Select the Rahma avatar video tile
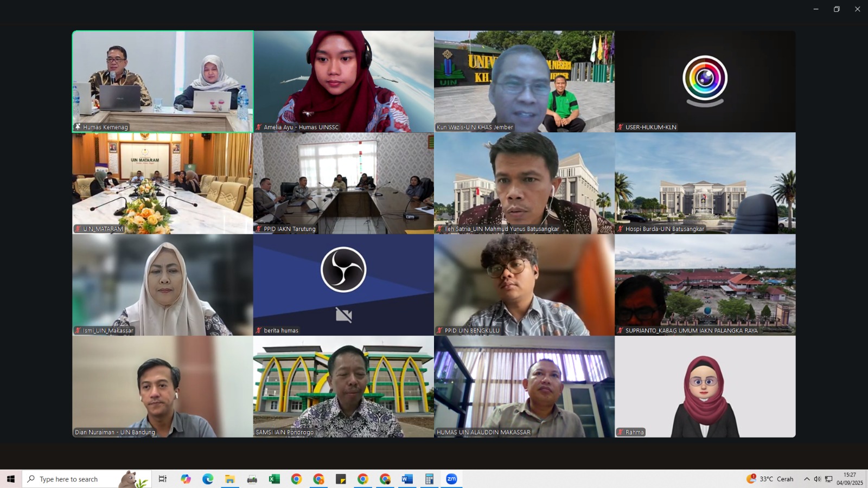Screen dimensions: 868x488 tap(705, 386)
